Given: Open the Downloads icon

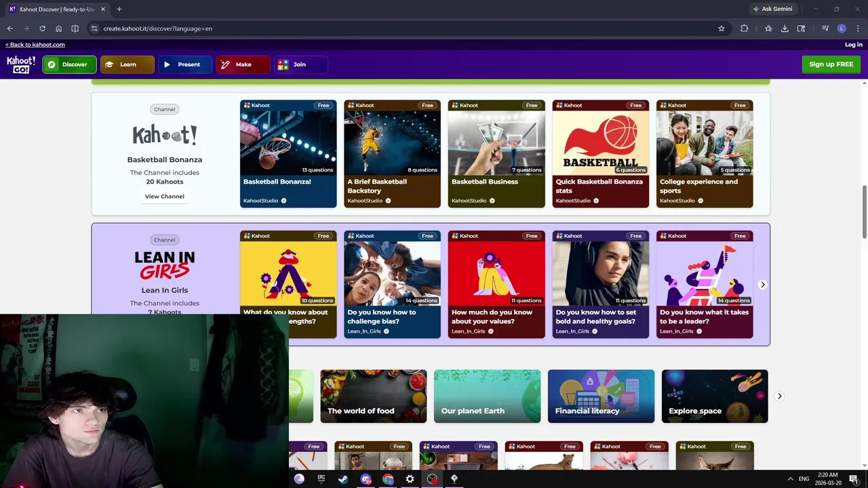Looking at the screenshot, I should click(785, 28).
